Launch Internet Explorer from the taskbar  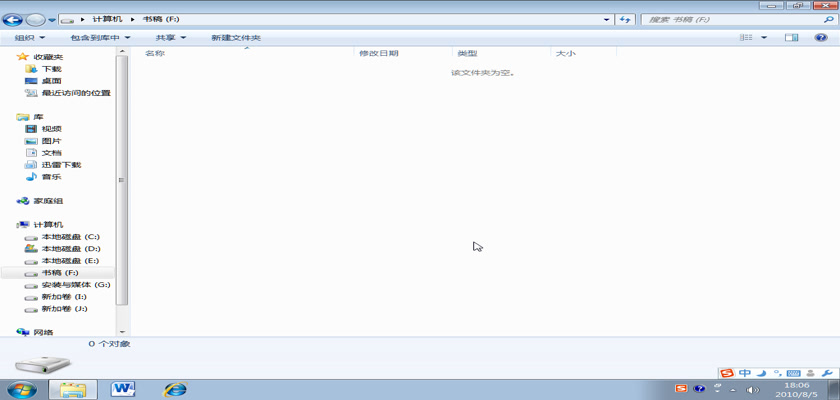click(175, 388)
